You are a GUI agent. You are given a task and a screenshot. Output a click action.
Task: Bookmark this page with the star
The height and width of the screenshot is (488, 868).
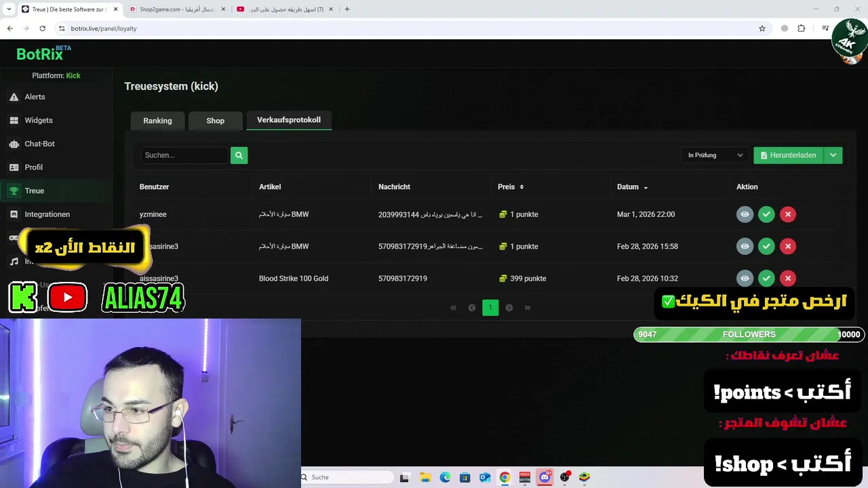(762, 28)
